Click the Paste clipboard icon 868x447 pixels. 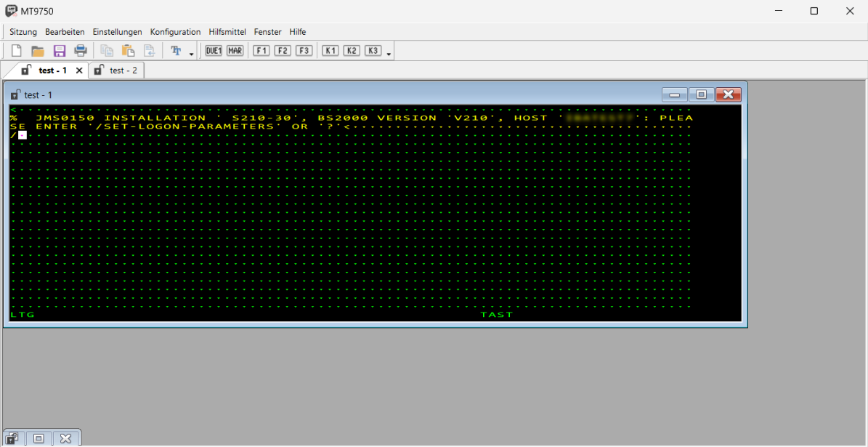[x=129, y=51]
